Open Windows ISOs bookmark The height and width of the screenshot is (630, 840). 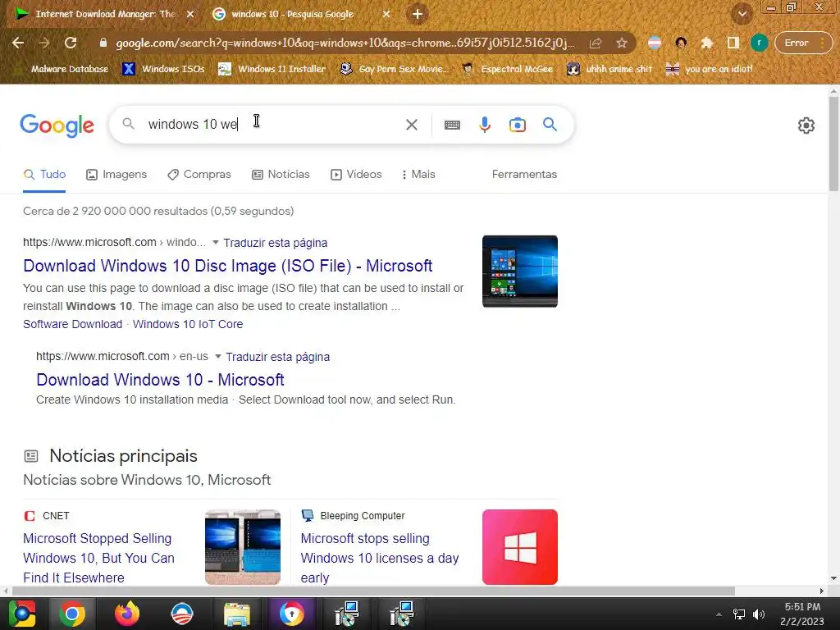click(164, 69)
